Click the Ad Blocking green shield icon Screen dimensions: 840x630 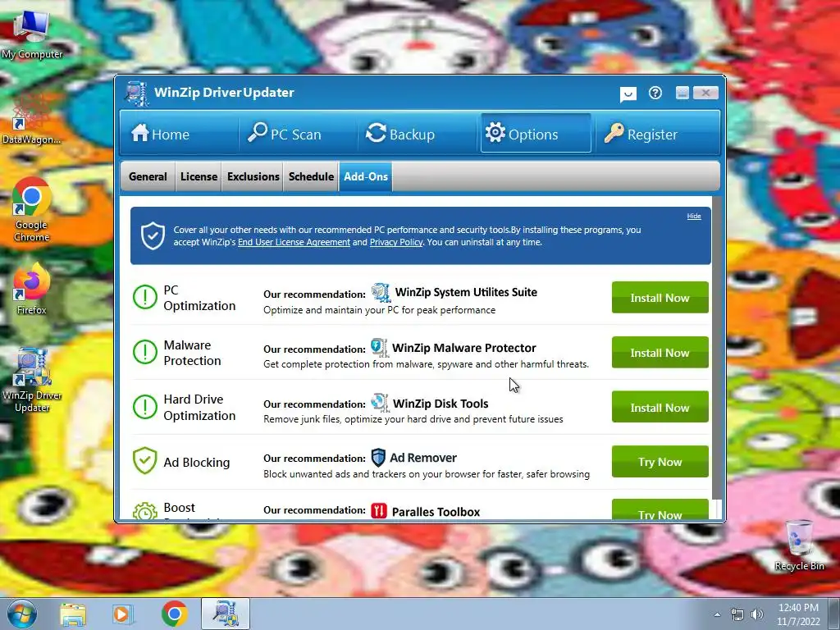click(x=144, y=461)
